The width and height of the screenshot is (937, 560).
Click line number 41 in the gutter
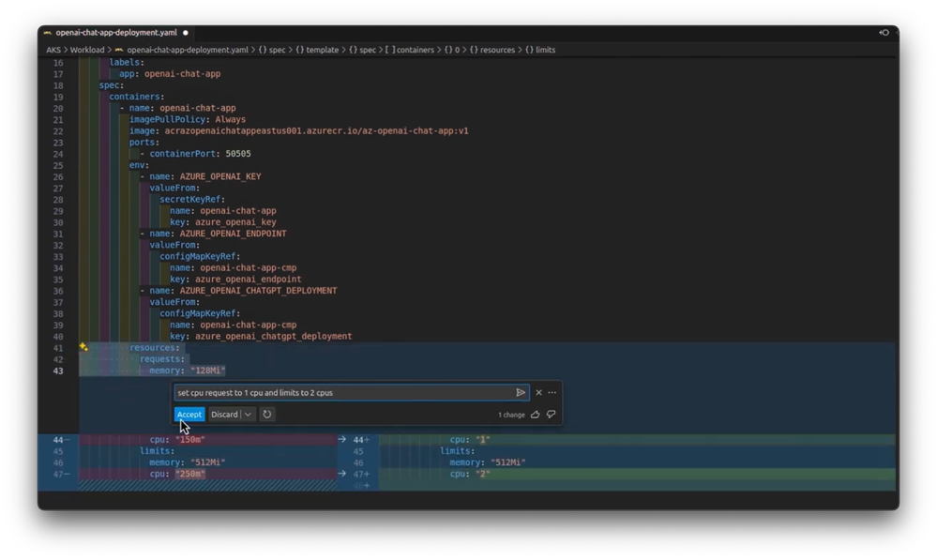(x=58, y=348)
